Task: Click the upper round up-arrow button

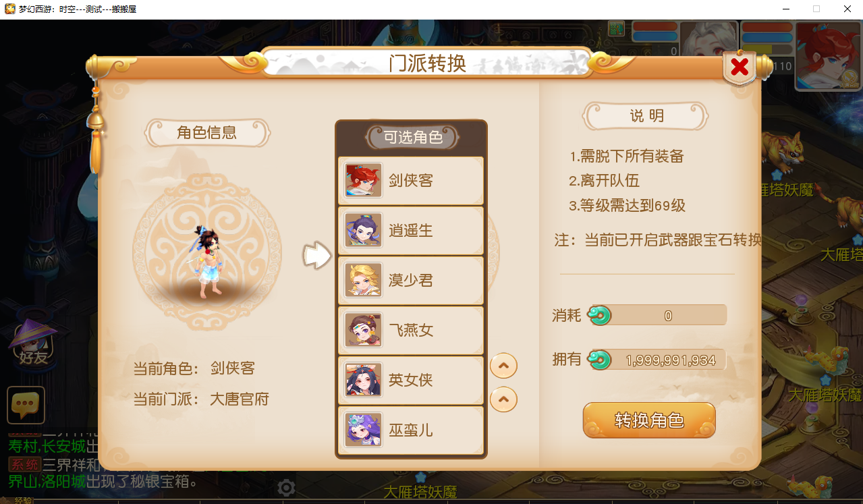Action: tap(503, 366)
